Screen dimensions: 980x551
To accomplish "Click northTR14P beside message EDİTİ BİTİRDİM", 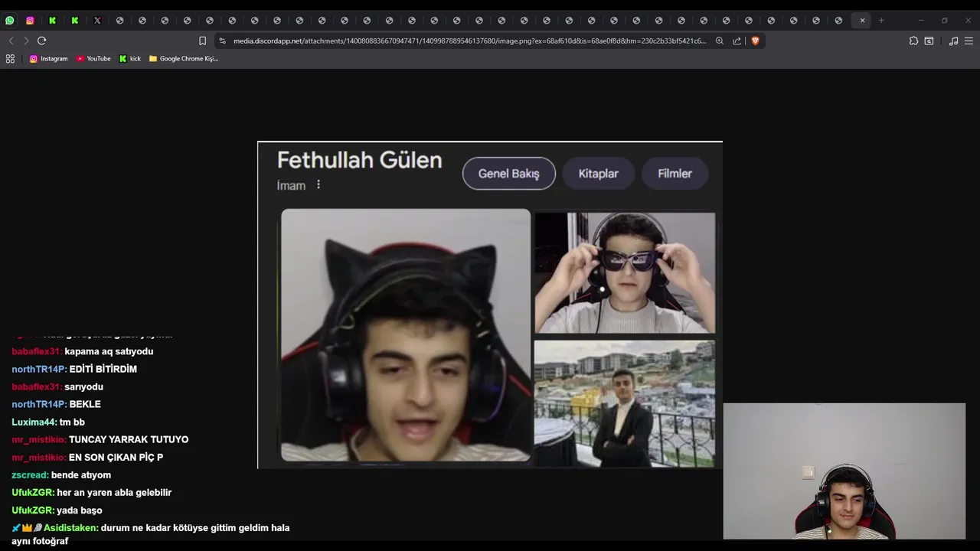I will [x=39, y=369].
